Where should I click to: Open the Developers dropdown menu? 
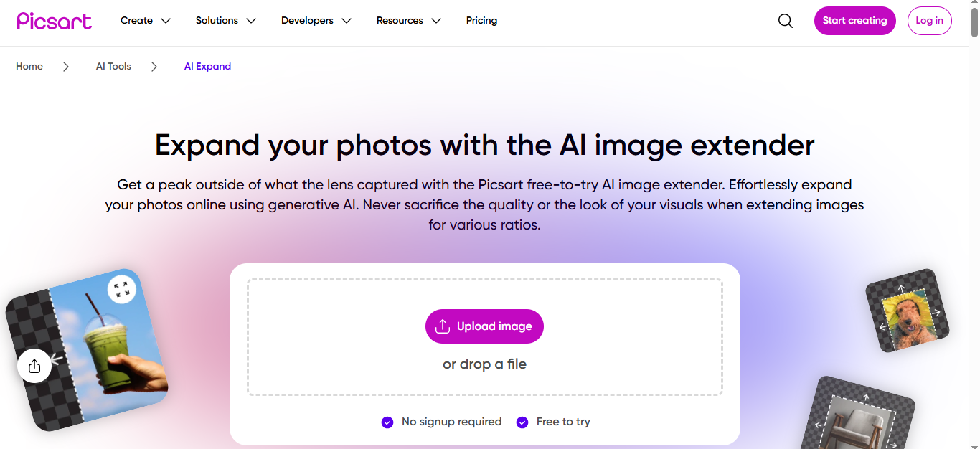point(316,21)
